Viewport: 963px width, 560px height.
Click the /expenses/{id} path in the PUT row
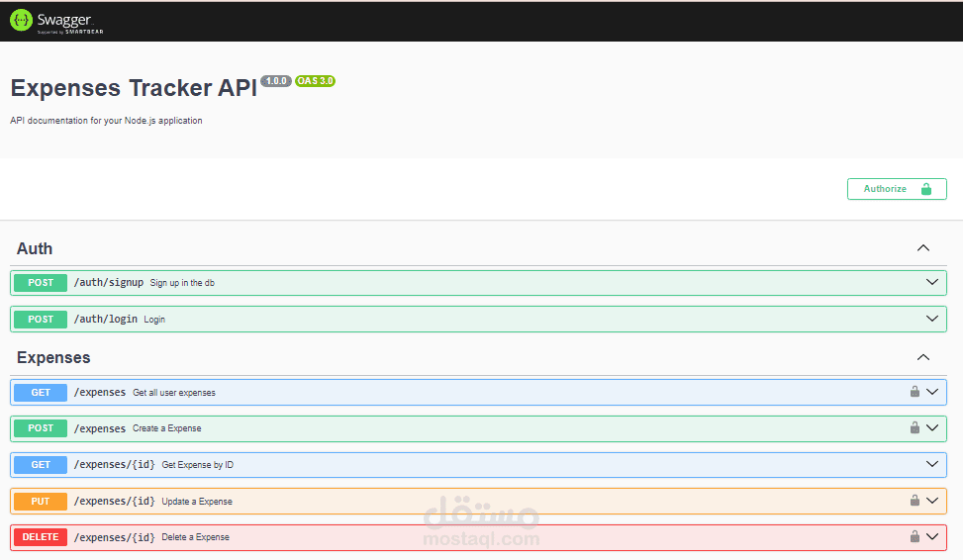(x=114, y=501)
